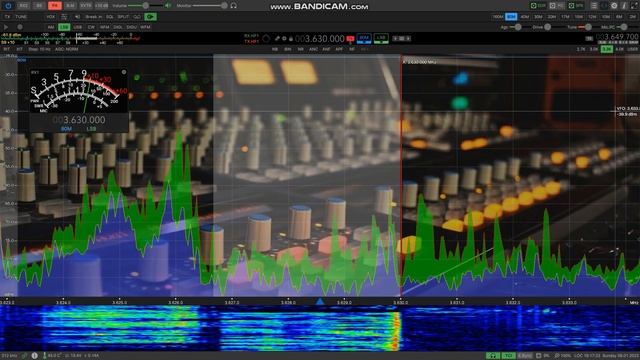Toggle the red TX button in the top row
The image size is (640, 360).
click(x=55, y=6)
